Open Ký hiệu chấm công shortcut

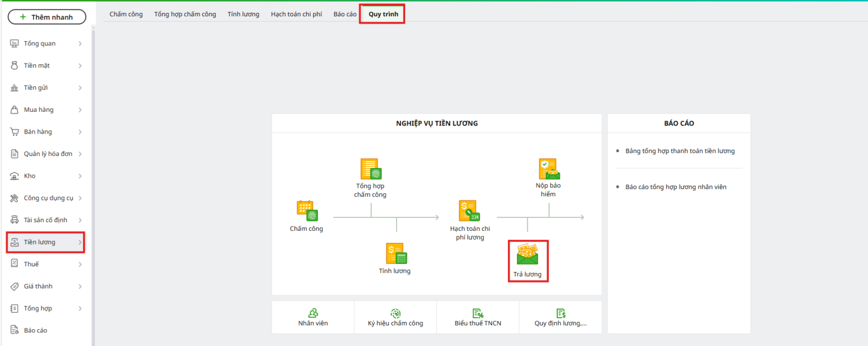coord(395,313)
